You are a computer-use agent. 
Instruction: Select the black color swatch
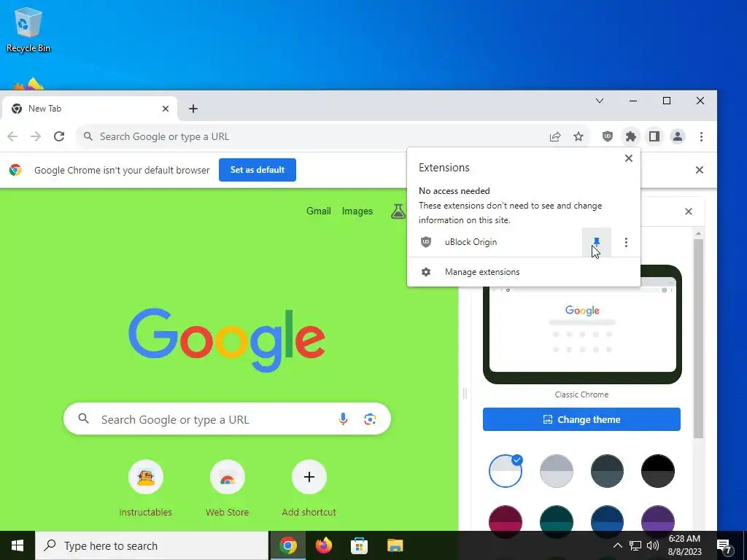(x=658, y=471)
